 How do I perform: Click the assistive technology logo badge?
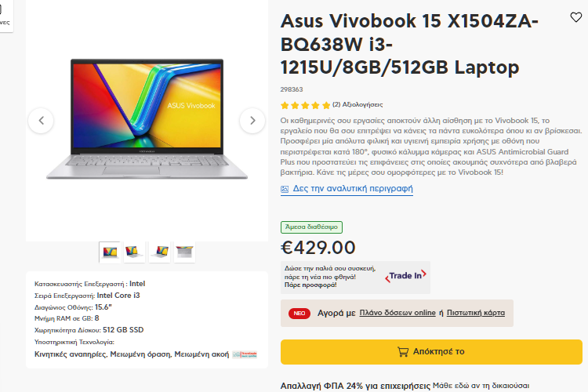(x=245, y=354)
